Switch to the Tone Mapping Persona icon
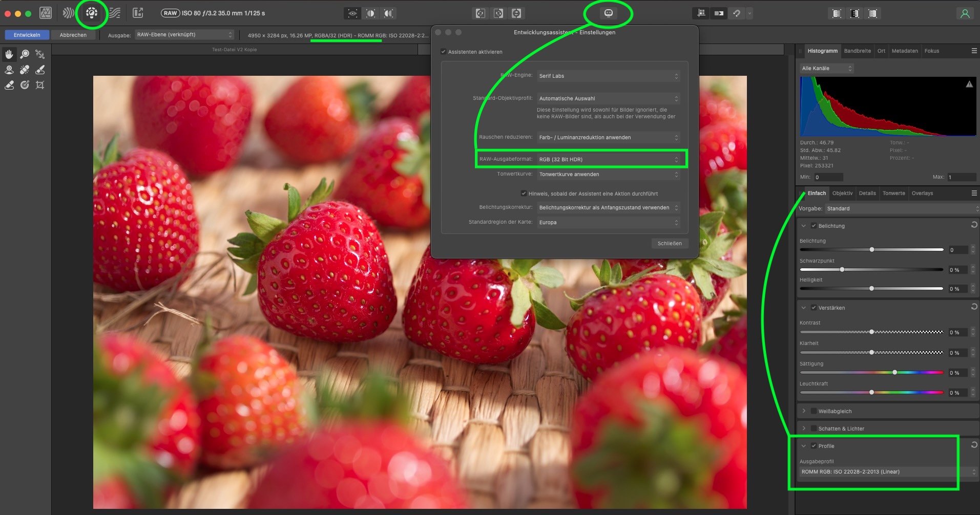 click(x=115, y=13)
